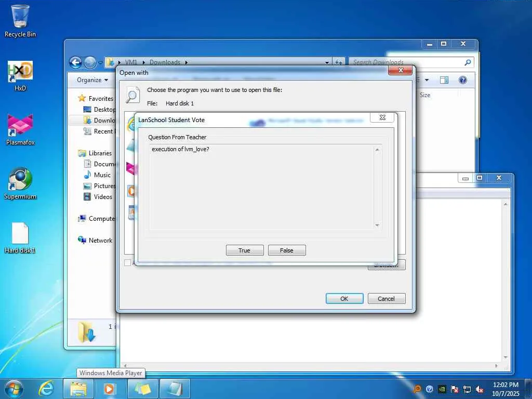This screenshot has height=399, width=532.
Task: Click the search magnifier icon in Explorer
Action: pos(468,62)
